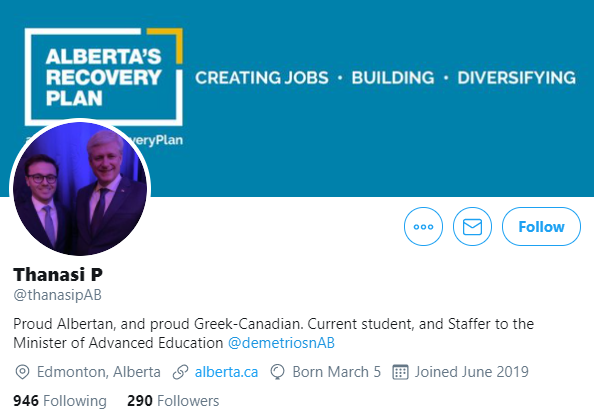Click the location pin icon beside Edmonton
The image size is (594, 415).
click(x=22, y=372)
